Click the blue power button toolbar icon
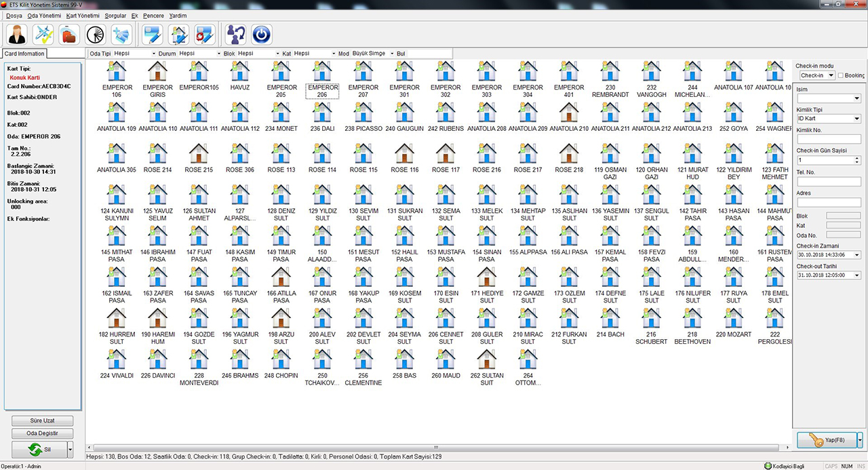This screenshot has width=868, height=470. coord(262,34)
